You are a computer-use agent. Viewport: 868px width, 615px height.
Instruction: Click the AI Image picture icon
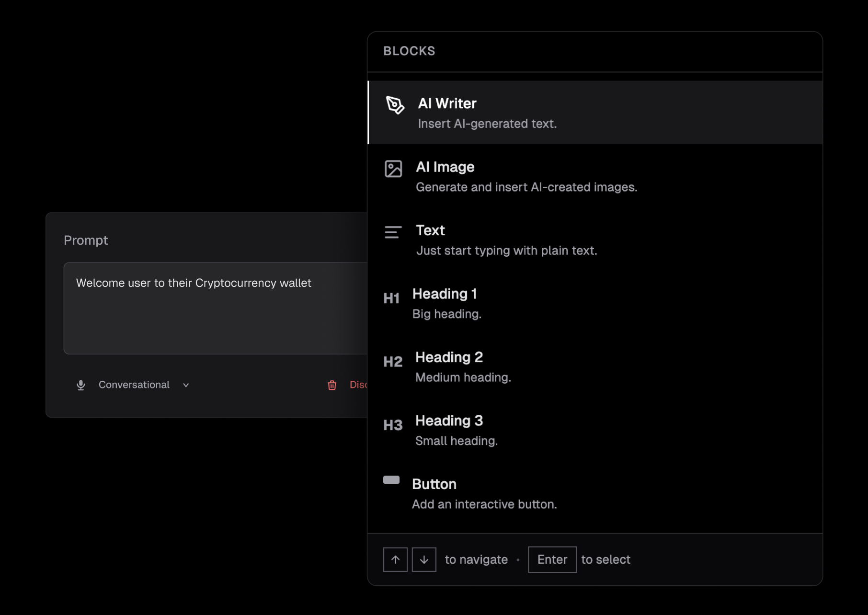click(x=393, y=169)
